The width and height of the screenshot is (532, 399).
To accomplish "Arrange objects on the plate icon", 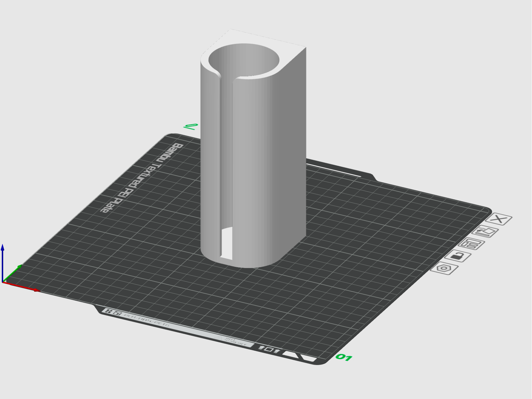I will [x=471, y=244].
